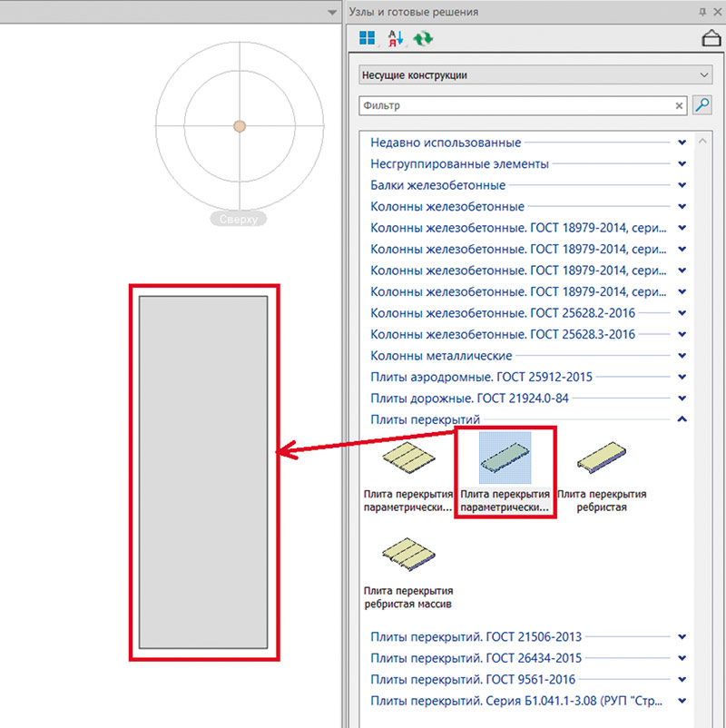Expand the Колонны металлические group
The width and height of the screenshot is (726, 728).
(682, 356)
